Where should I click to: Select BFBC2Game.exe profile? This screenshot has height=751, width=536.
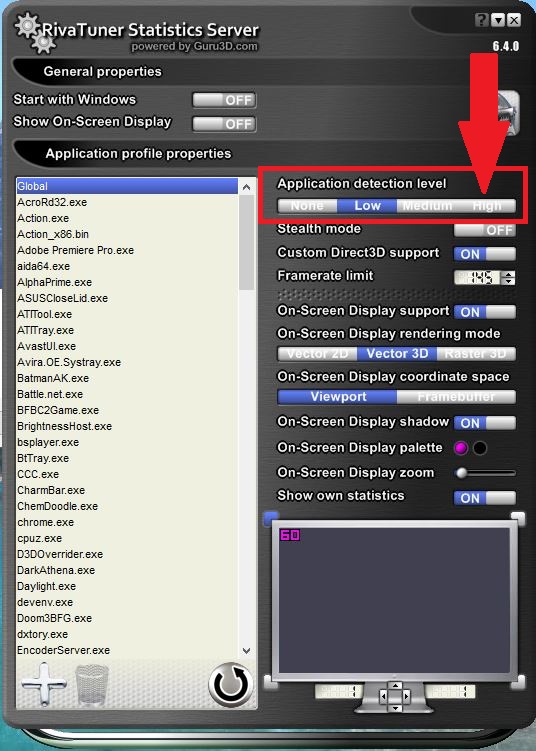(127, 410)
